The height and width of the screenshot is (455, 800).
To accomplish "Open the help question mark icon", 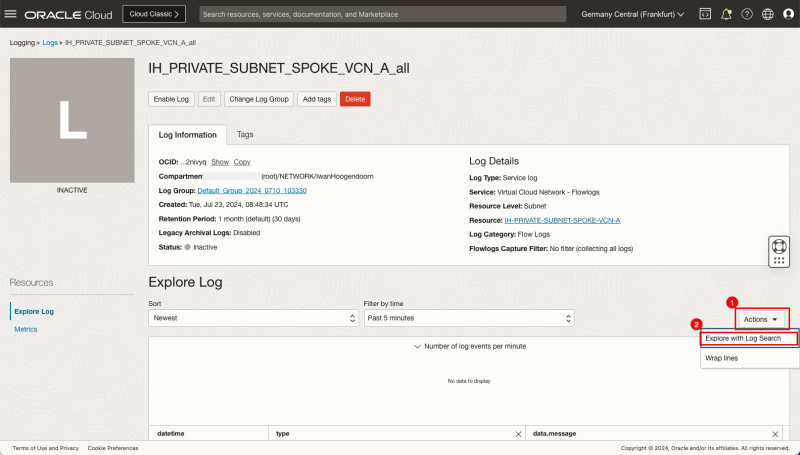I will click(746, 15).
